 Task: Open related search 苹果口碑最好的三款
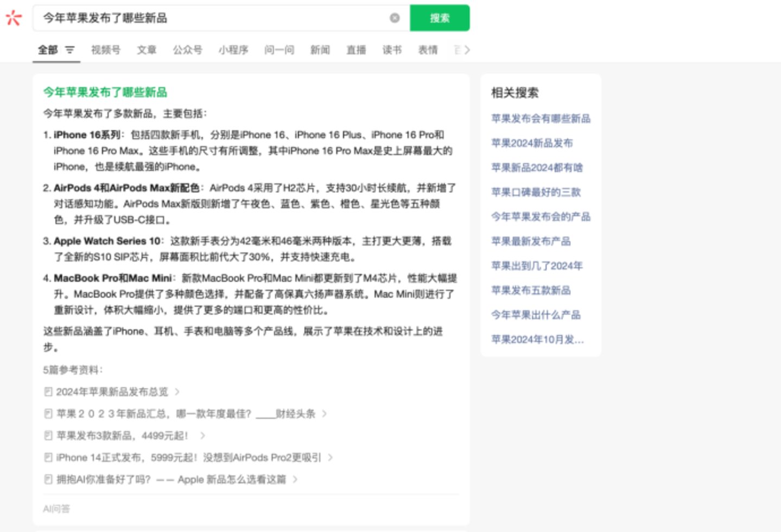point(535,192)
